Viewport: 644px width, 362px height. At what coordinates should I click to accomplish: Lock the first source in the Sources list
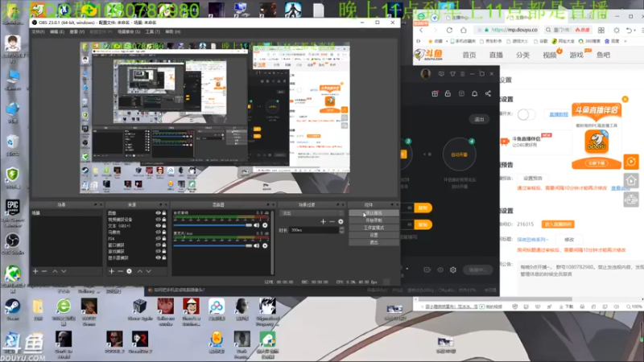pos(164,213)
